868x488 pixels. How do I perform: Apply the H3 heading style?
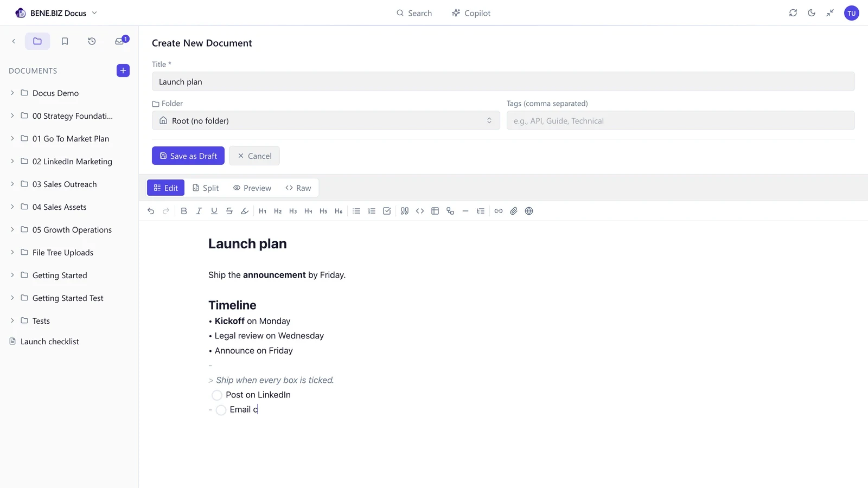point(293,211)
